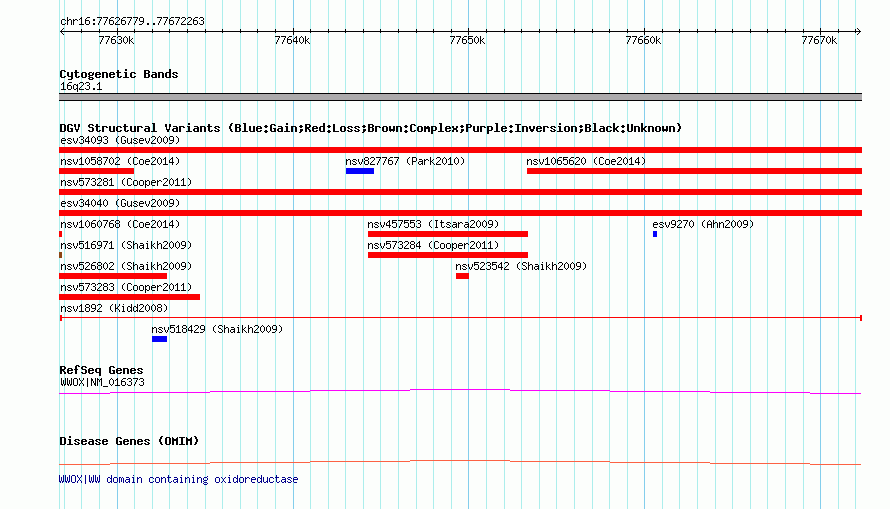
Task: Click the 77630k ruler tick label
Action: click(116, 40)
